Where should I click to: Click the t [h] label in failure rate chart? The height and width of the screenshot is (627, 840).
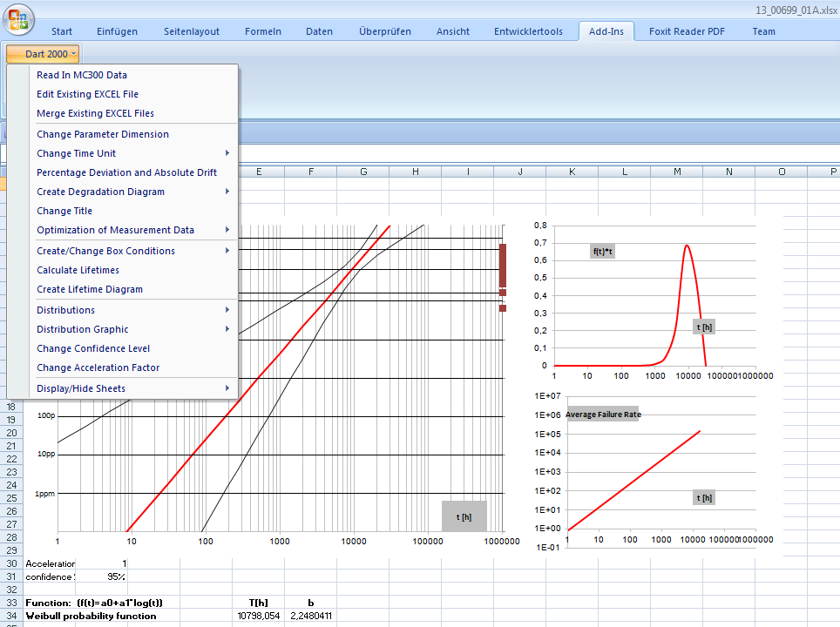click(x=704, y=498)
